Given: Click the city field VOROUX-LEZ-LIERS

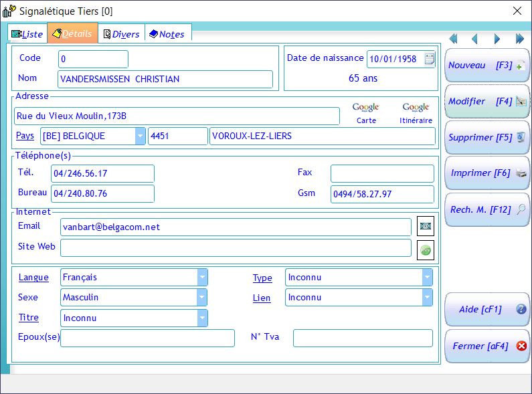Looking at the screenshot, I should pos(323,136).
